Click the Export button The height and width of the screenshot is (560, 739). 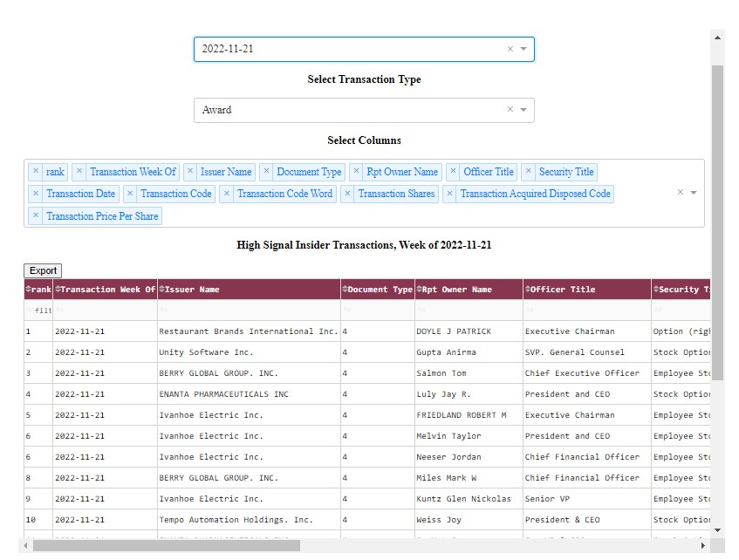(42, 270)
